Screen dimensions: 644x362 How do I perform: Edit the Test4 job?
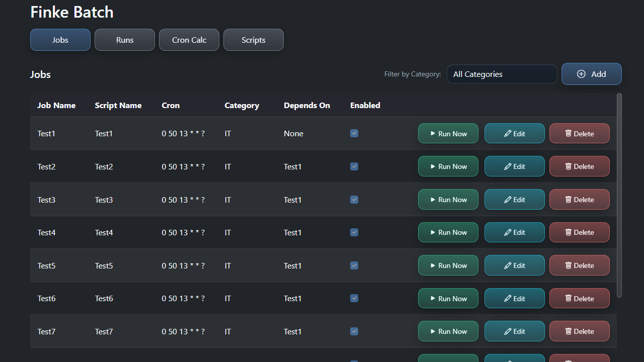(514, 232)
